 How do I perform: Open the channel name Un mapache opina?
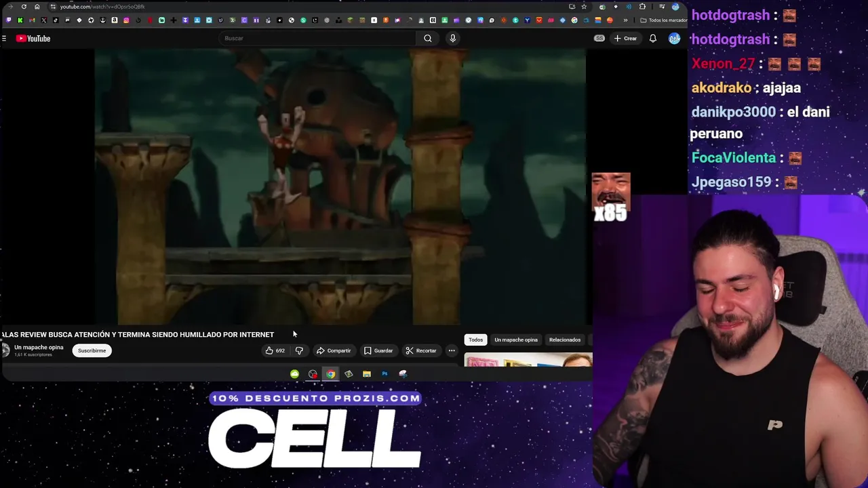pyautogui.click(x=39, y=348)
